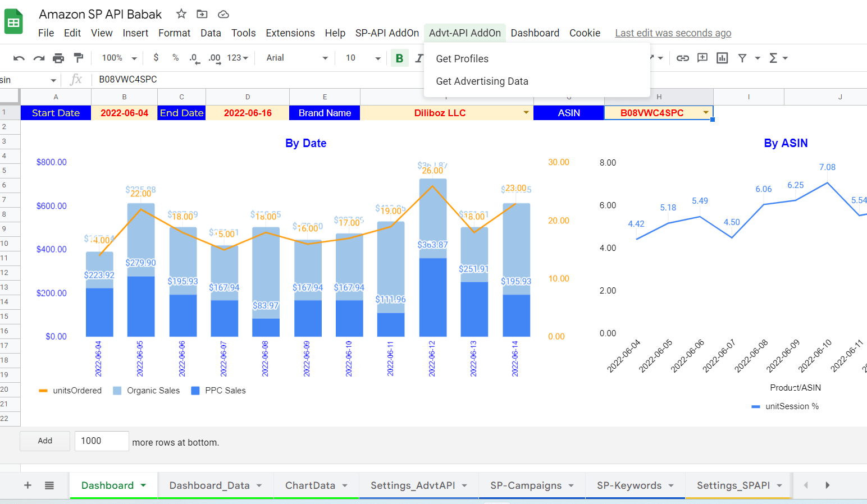Open the zoom level 100% dropdown
Image resolution: width=867 pixels, height=504 pixels.
point(119,58)
